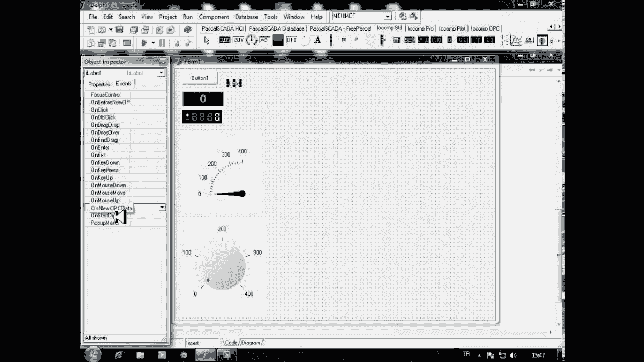Screen dimensions: 644x362
Task: Open the Windows Start menu orb
Action: pos(92,354)
